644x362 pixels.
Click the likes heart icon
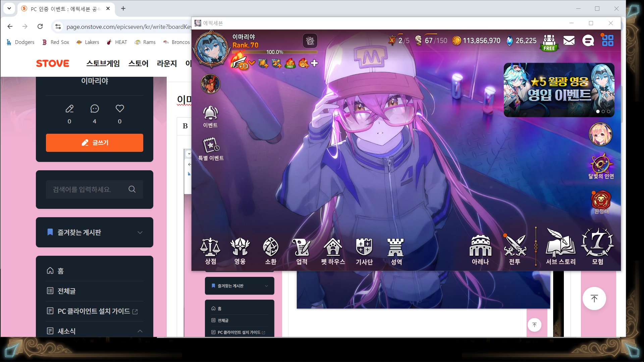[x=120, y=108]
